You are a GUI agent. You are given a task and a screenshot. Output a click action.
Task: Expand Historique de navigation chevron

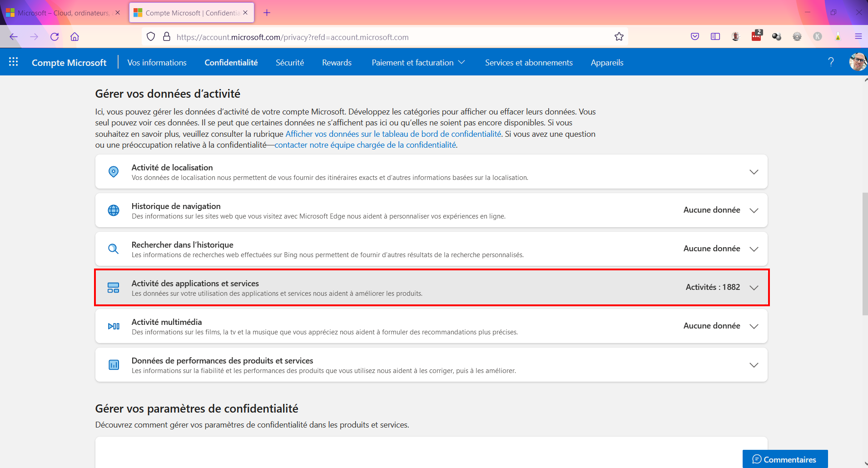754,210
